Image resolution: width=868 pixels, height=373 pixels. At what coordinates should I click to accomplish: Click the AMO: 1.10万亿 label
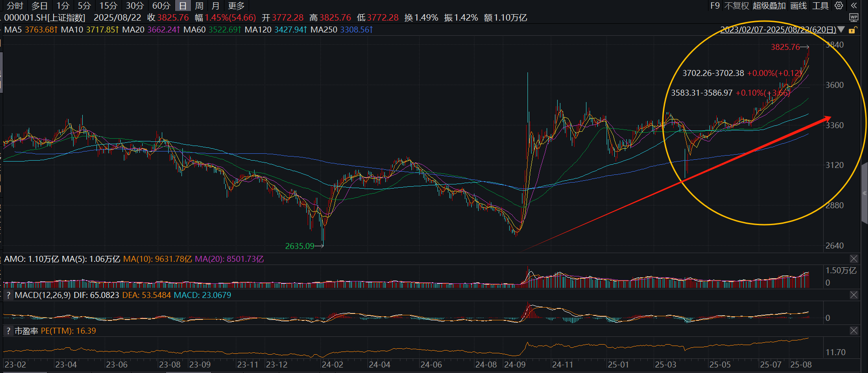(x=32, y=259)
